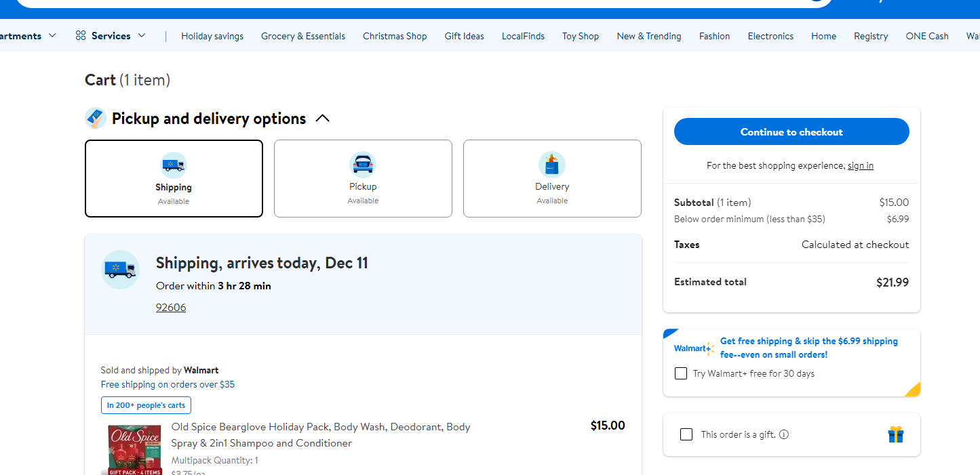The image size is (980, 475).
Task: Click the gift box icon
Action: (896, 434)
